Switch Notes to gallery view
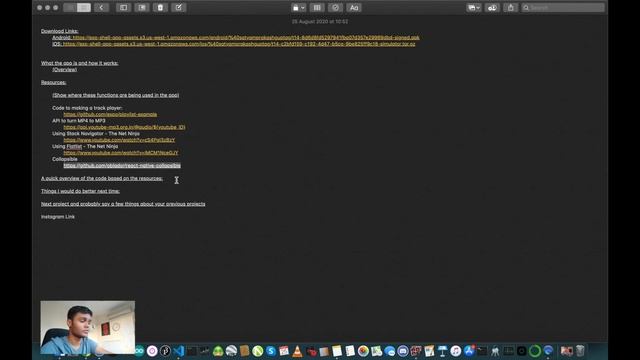 point(84,7)
